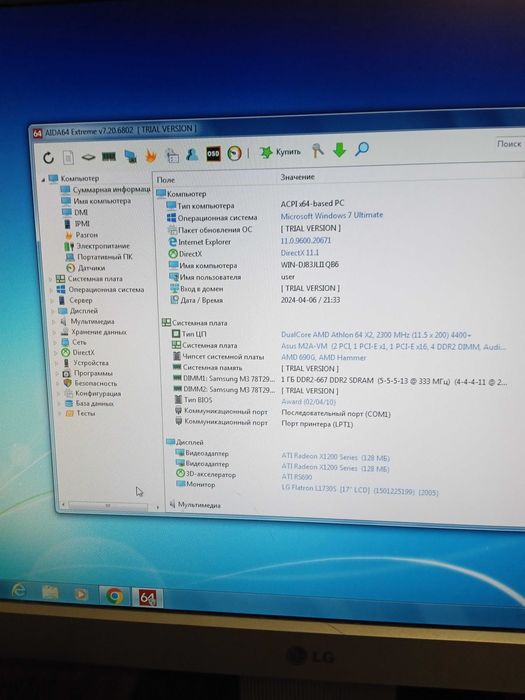
Task: Click the Поиск search field
Action: point(509,144)
